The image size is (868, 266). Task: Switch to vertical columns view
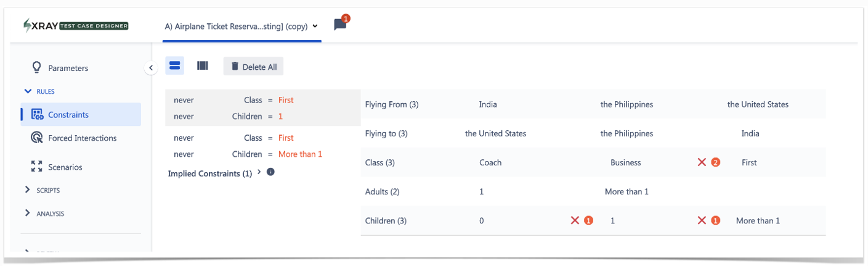tap(202, 65)
